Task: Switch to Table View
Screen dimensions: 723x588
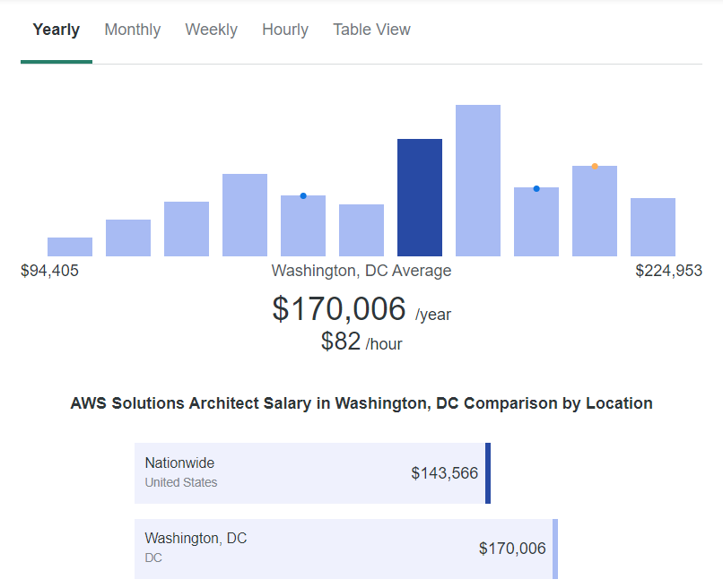Action: pos(371,30)
